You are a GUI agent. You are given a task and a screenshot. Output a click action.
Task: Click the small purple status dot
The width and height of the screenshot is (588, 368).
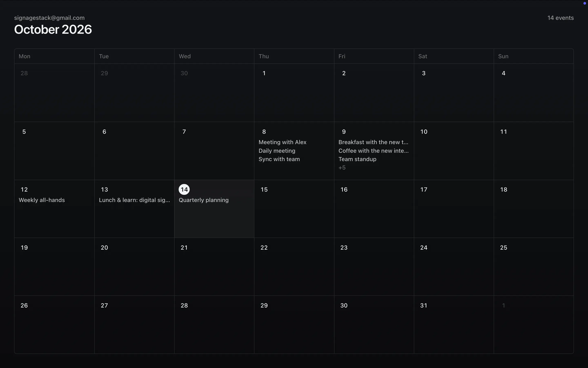(x=585, y=3)
